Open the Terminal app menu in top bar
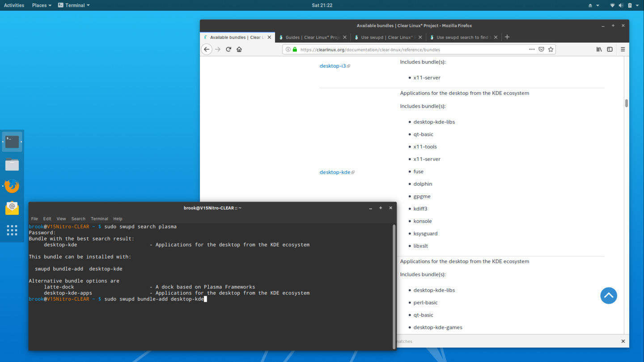This screenshot has width=644, height=362. point(74,5)
